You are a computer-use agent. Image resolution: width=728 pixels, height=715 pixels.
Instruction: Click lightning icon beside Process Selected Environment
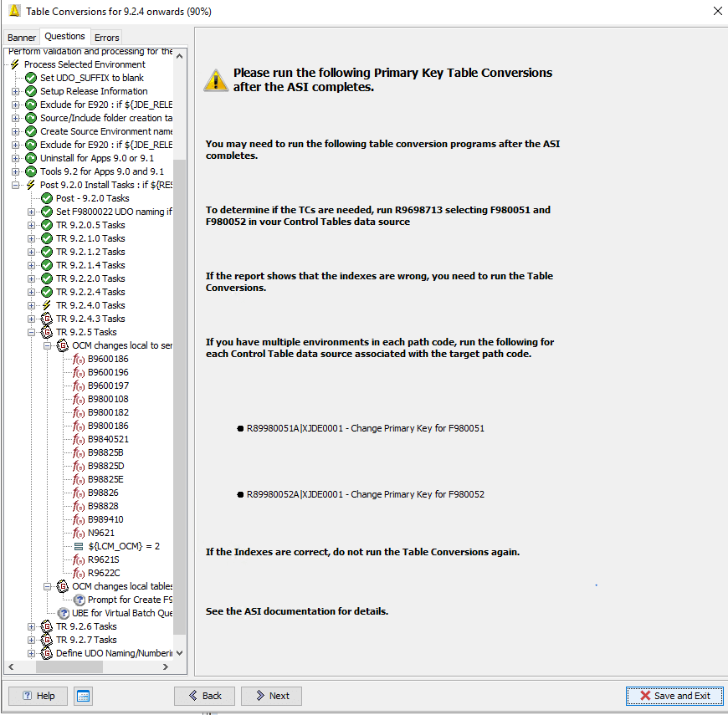coord(15,64)
